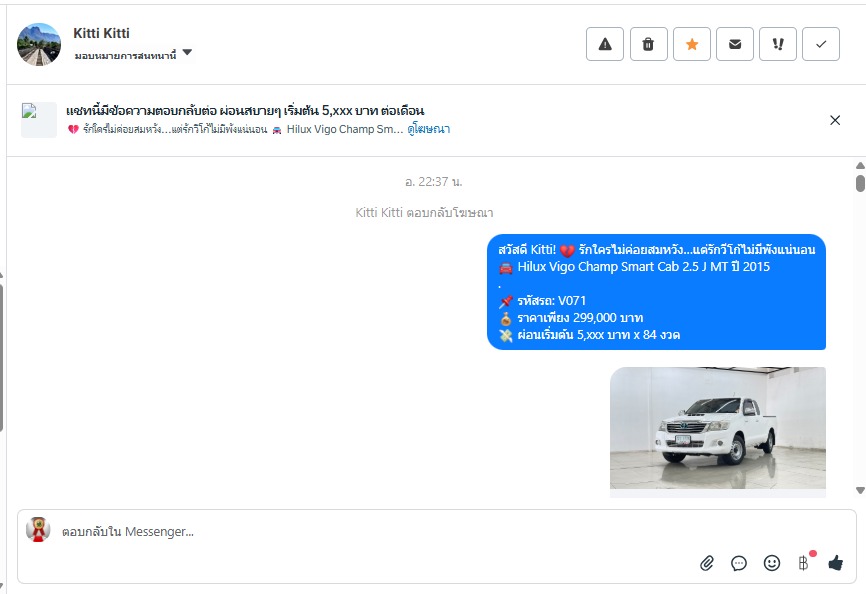Open the assign conversation dropdown arrow
This screenshot has height=594, width=866.
[x=187, y=52]
